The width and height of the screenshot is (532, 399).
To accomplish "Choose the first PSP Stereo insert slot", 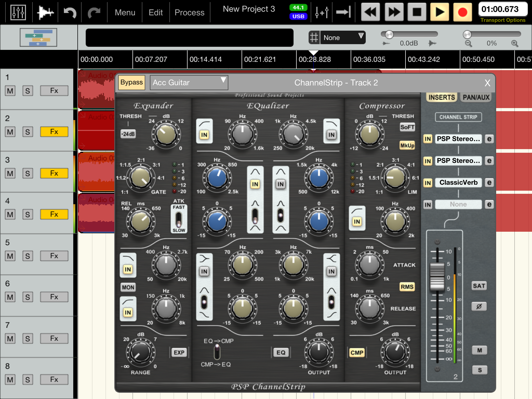I will pos(458,139).
